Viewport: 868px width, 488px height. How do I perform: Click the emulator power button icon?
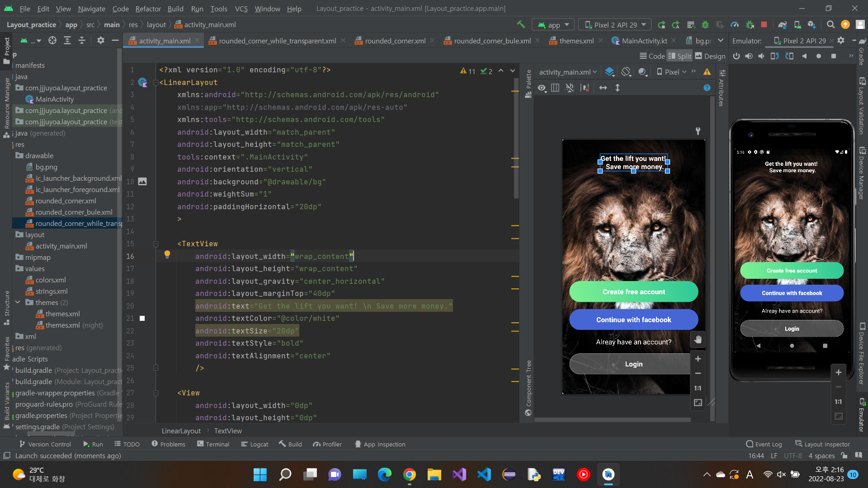tap(736, 56)
